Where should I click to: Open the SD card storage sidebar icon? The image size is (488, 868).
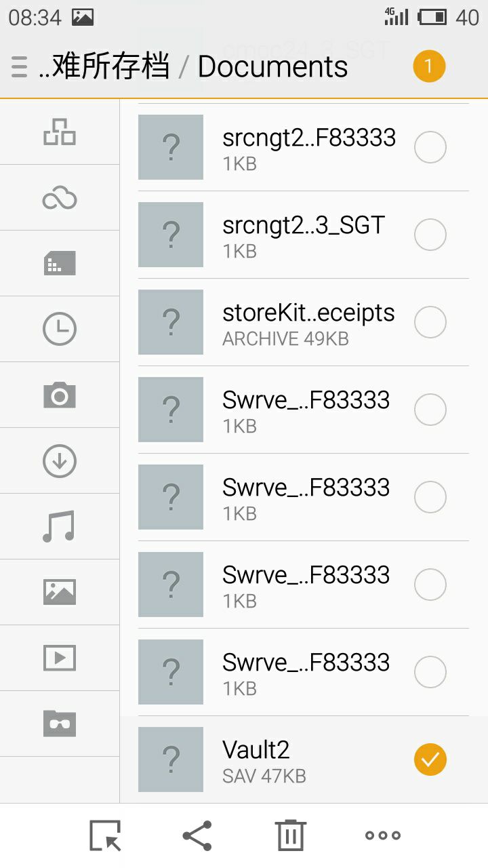click(x=60, y=263)
